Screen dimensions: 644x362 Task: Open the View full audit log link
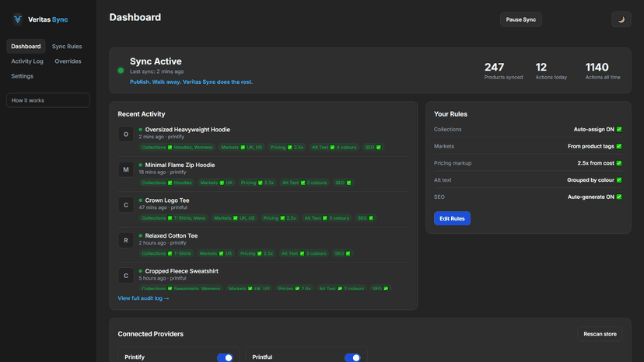tap(143, 298)
